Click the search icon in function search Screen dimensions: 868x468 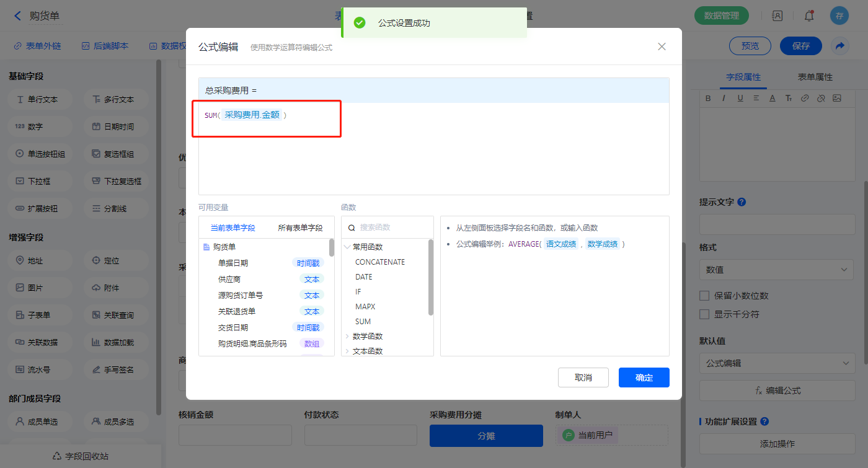(352, 227)
